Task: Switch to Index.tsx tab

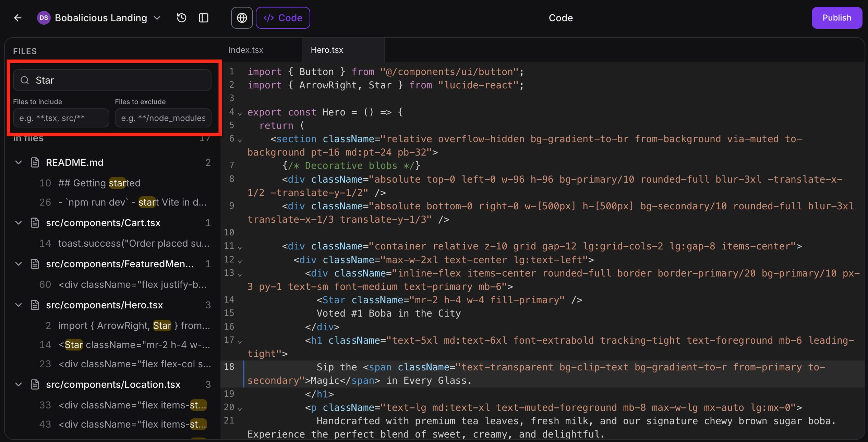Action: click(246, 50)
